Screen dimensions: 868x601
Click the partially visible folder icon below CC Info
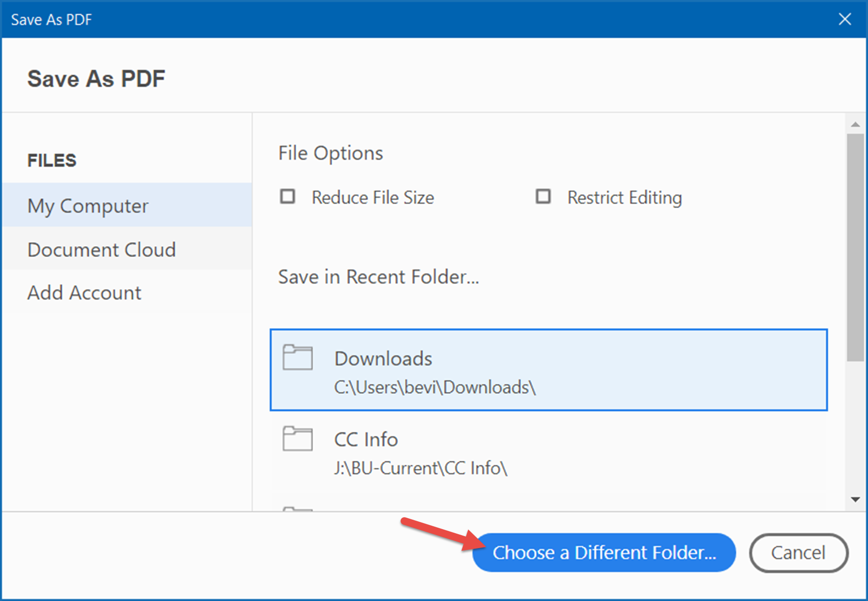pos(297,509)
